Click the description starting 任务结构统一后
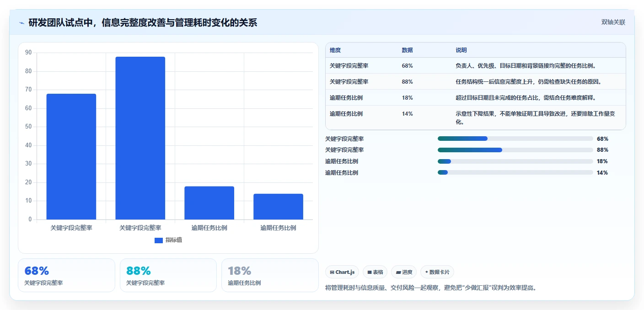 coord(528,82)
